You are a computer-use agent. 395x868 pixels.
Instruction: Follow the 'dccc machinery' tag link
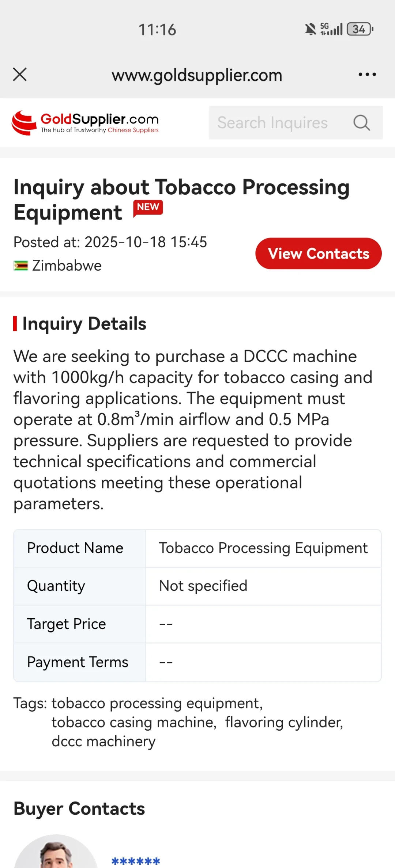point(104,741)
